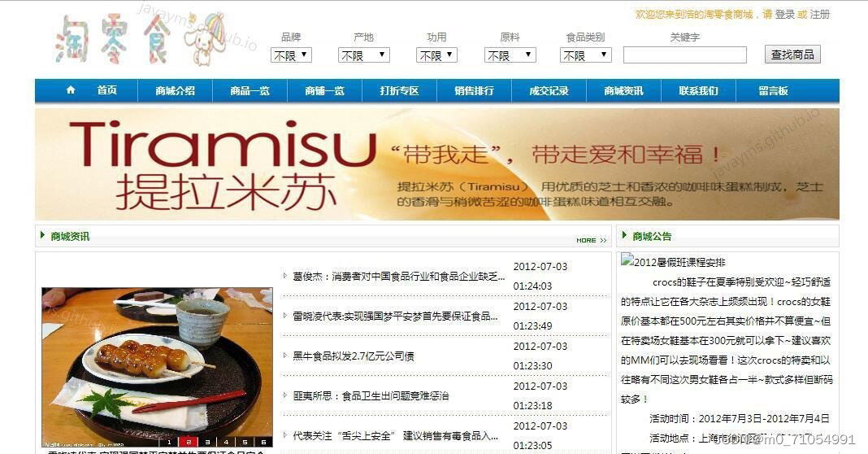The height and width of the screenshot is (454, 868).
Task: Switch slideshow to slide 1
Action: 169,442
